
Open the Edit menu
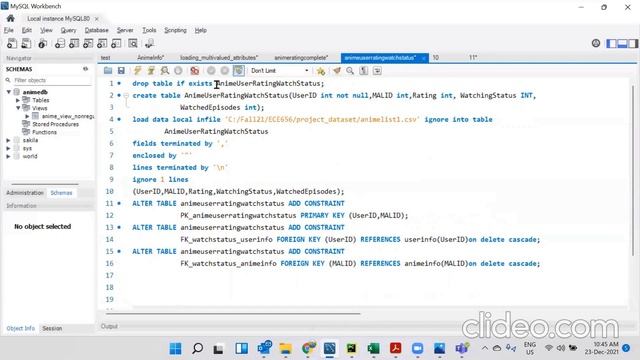coord(27,30)
